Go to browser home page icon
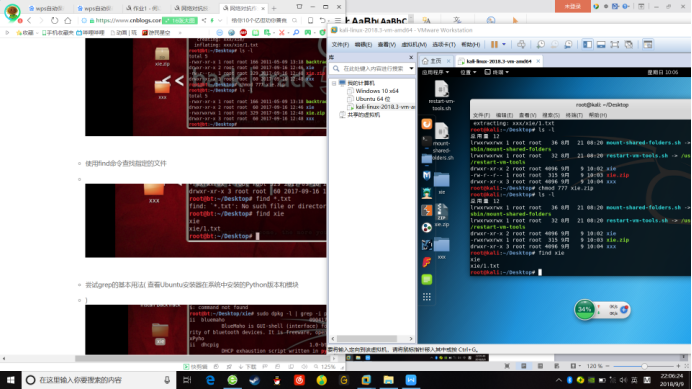This screenshot has width=692, height=389. click(x=68, y=20)
